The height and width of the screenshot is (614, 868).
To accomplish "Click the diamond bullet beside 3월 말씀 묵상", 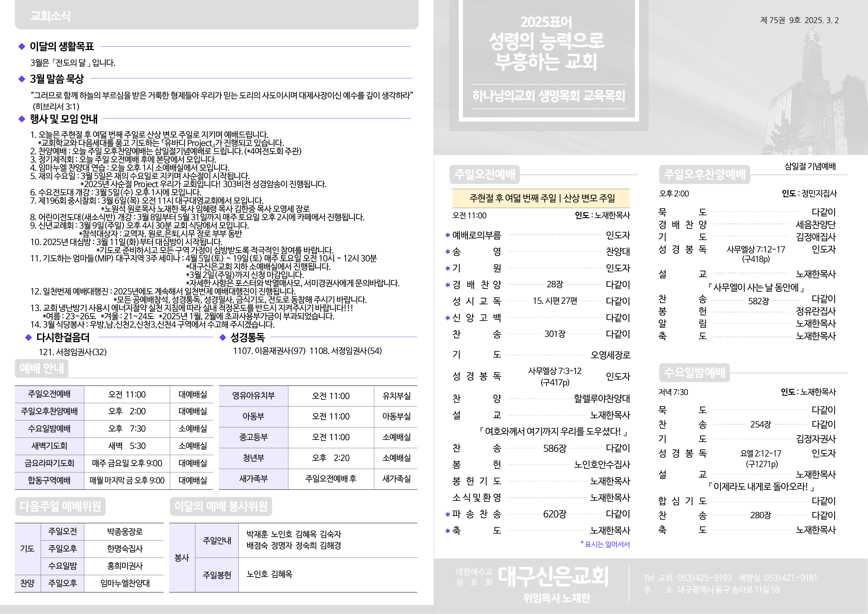I will (22, 79).
